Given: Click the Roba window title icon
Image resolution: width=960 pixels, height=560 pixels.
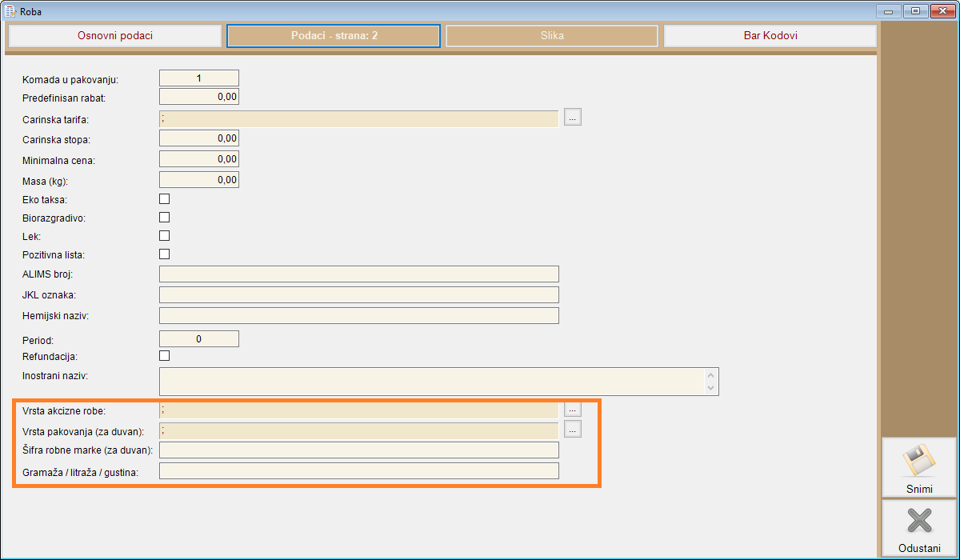Looking at the screenshot, I should pyautogui.click(x=10, y=11).
